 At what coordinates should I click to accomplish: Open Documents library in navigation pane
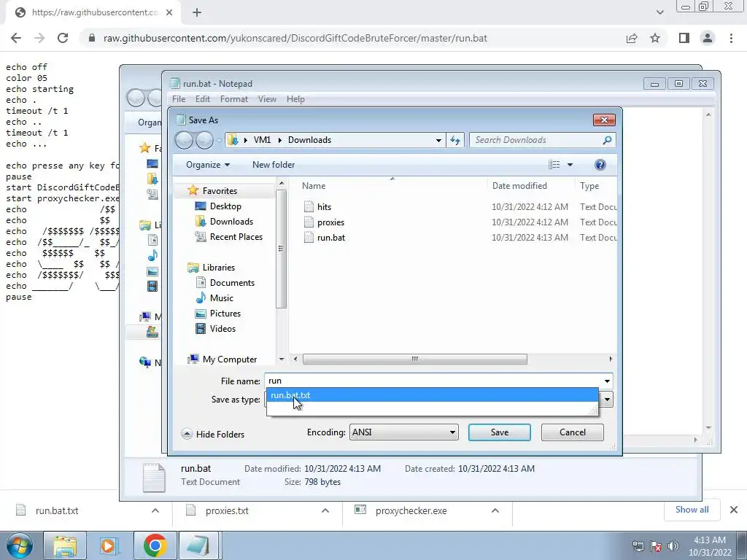(x=232, y=283)
